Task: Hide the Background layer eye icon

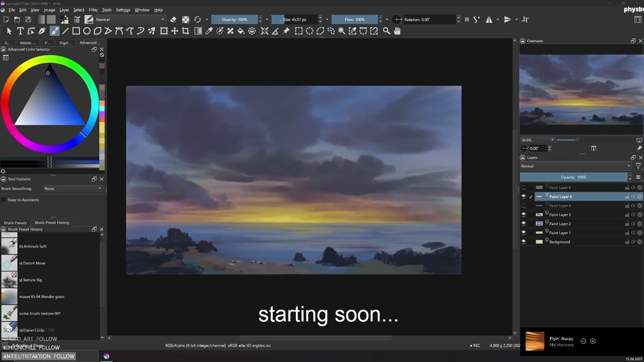Action: pyautogui.click(x=524, y=242)
